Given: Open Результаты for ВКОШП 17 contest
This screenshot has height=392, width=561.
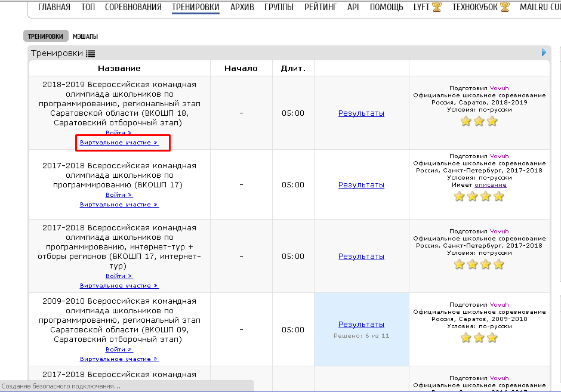Looking at the screenshot, I should pos(361,184).
